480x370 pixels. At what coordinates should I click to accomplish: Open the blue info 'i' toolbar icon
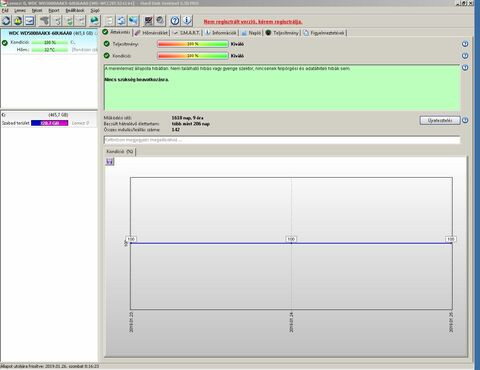(187, 21)
